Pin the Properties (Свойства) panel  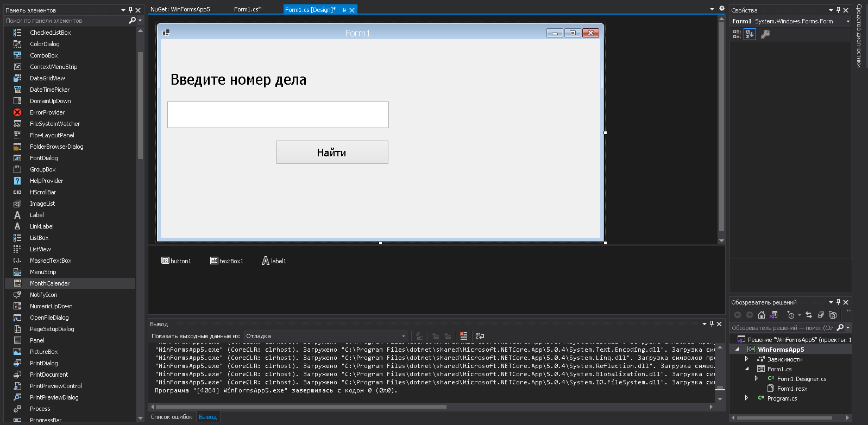click(838, 10)
